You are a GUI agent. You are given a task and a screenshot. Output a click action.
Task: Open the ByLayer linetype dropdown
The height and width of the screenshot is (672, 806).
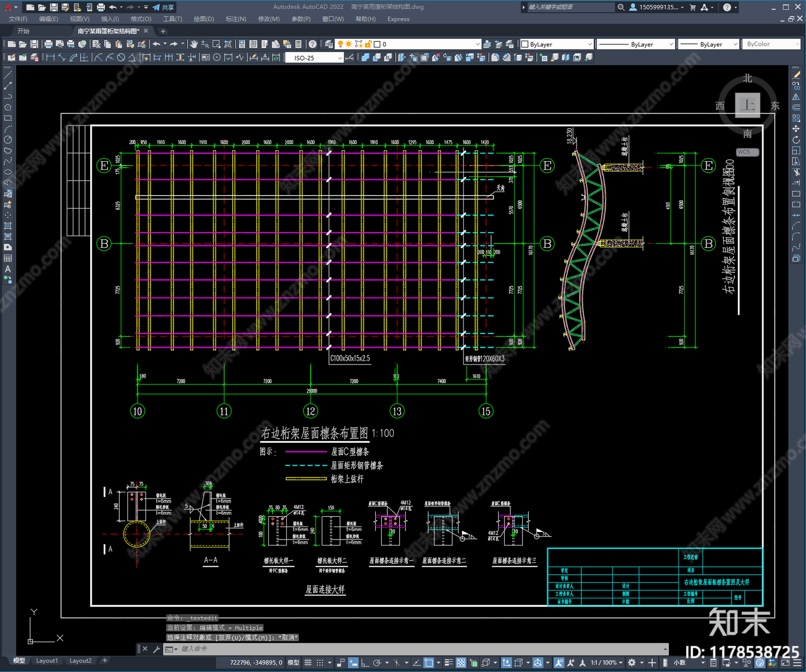pos(636,44)
